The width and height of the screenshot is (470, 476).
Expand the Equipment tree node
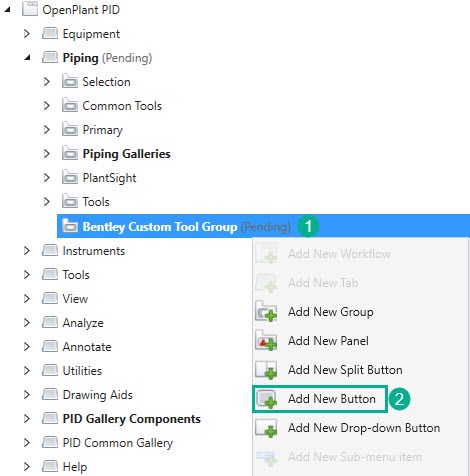27,34
